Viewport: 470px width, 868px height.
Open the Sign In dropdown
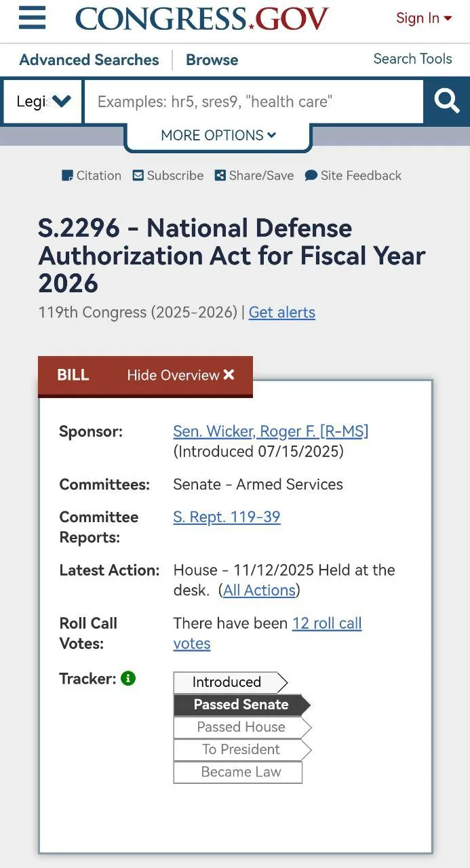pos(423,18)
